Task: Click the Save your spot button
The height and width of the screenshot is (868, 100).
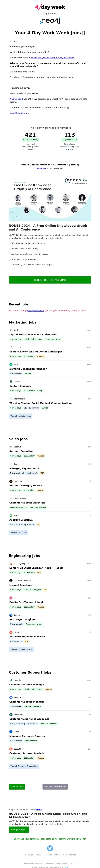Action: point(19,830)
